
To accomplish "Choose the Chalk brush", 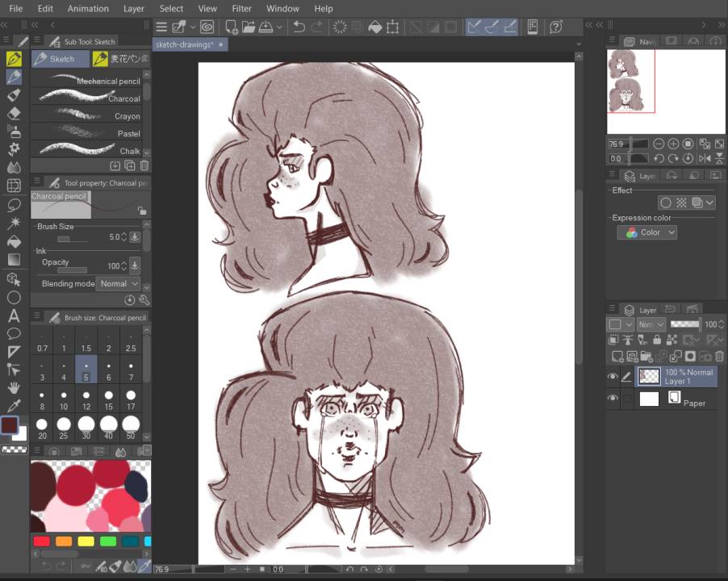I will tap(86, 151).
